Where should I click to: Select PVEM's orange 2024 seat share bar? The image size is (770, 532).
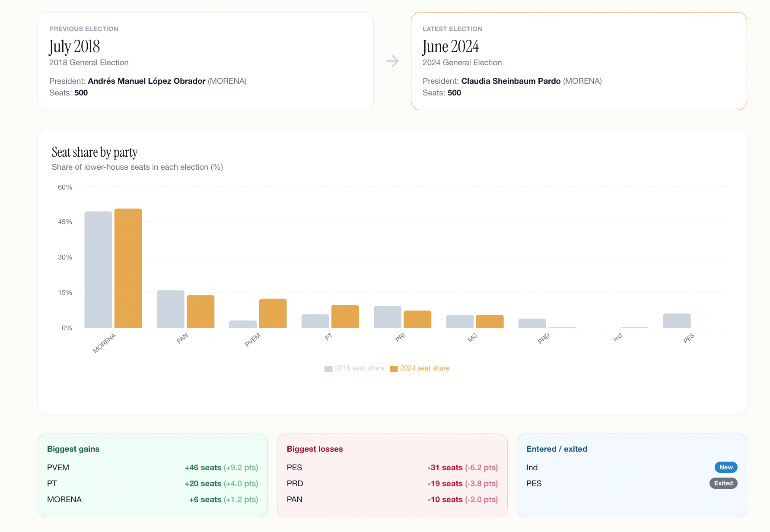[x=273, y=313]
